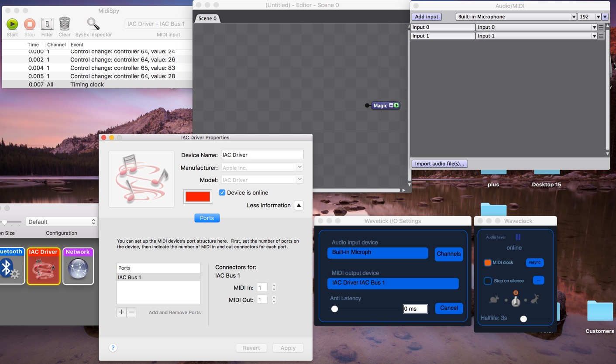Select the IAC Driver device icon
The height and width of the screenshot is (364, 616).
tap(43, 266)
